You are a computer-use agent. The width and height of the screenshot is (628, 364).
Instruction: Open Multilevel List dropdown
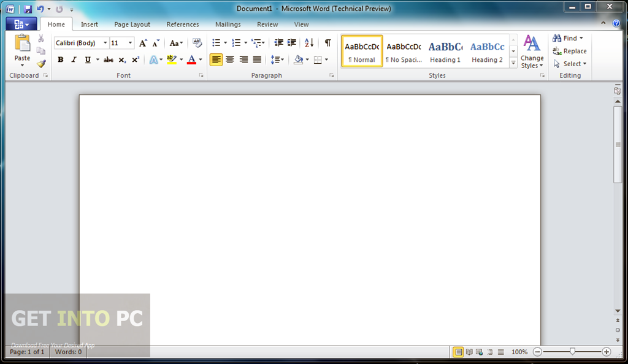click(263, 43)
